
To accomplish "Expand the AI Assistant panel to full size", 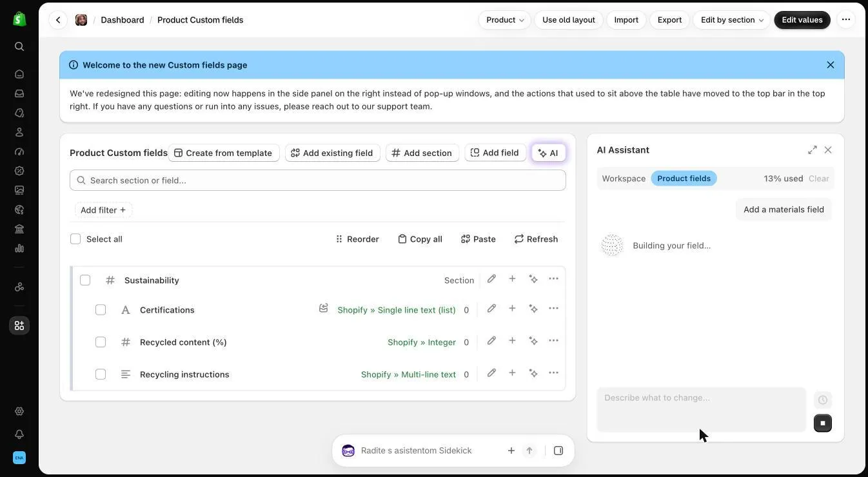I will tap(813, 150).
